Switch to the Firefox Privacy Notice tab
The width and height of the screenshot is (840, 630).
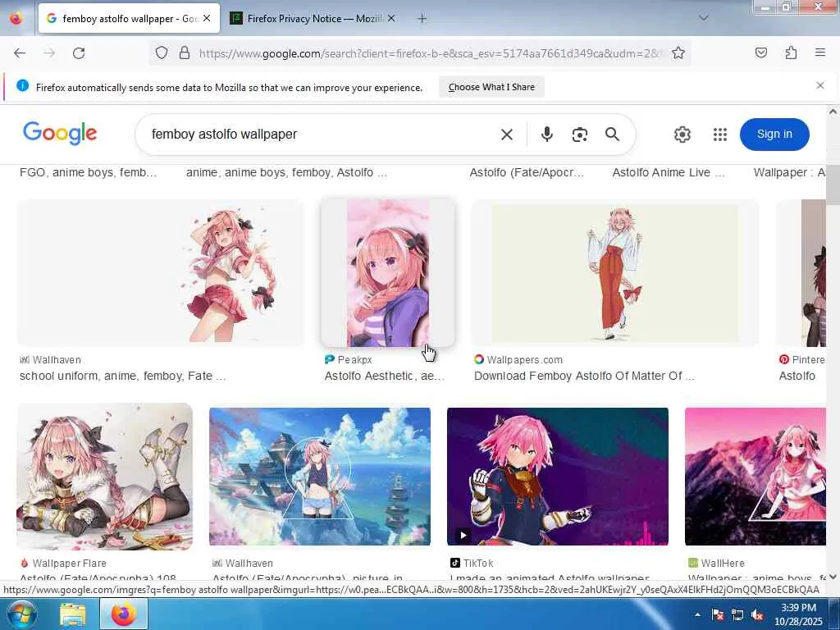tap(313, 18)
